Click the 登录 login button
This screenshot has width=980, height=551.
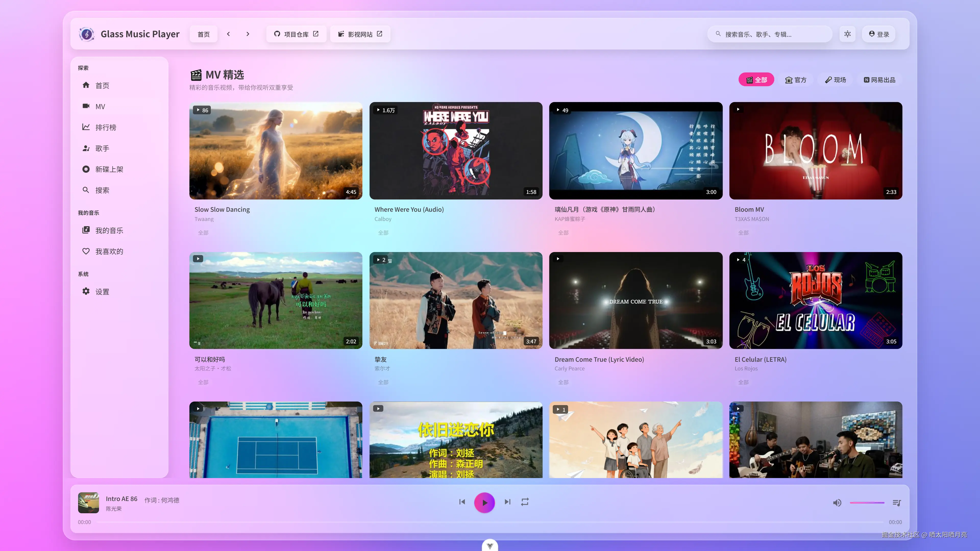(x=878, y=34)
